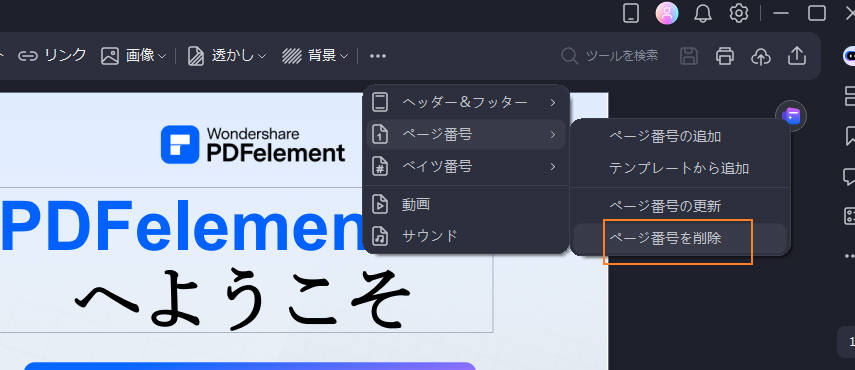Click the printer icon
The width and height of the screenshot is (855, 370).
725,56
